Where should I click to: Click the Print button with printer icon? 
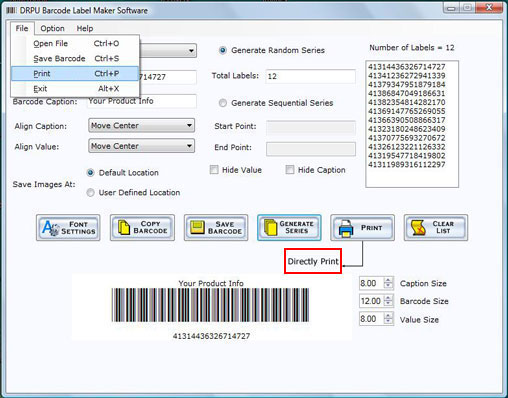click(x=362, y=228)
